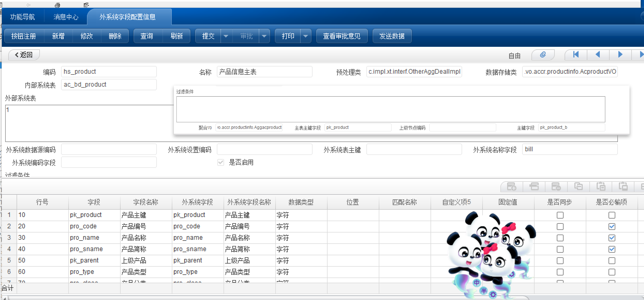This screenshot has height=300, width=644.
Task: Click the 发送数据 button
Action: pyautogui.click(x=392, y=36)
